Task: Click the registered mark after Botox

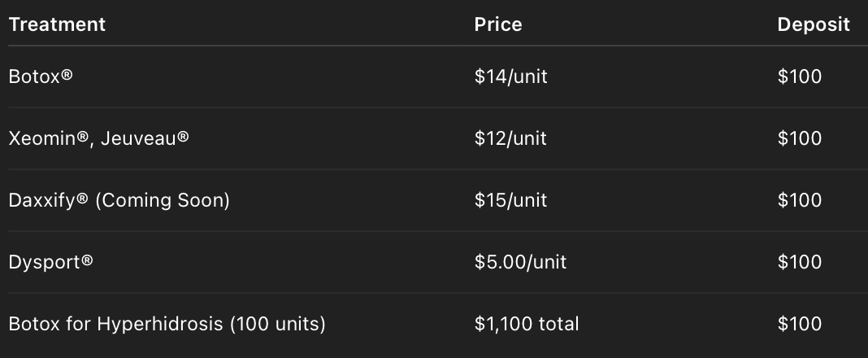Action: 67,74
